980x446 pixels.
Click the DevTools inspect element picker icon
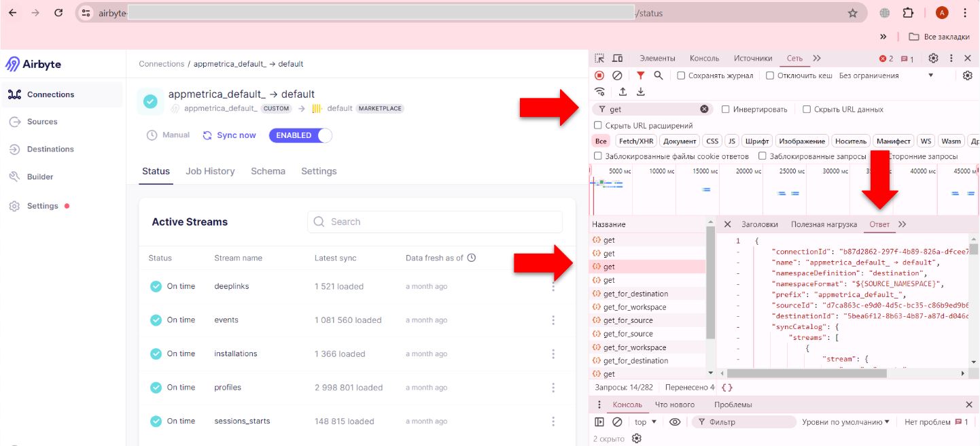tap(599, 58)
